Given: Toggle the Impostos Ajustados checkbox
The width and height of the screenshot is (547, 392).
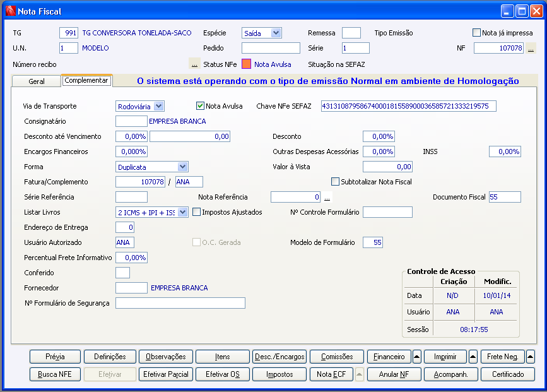Looking at the screenshot, I should tap(196, 212).
